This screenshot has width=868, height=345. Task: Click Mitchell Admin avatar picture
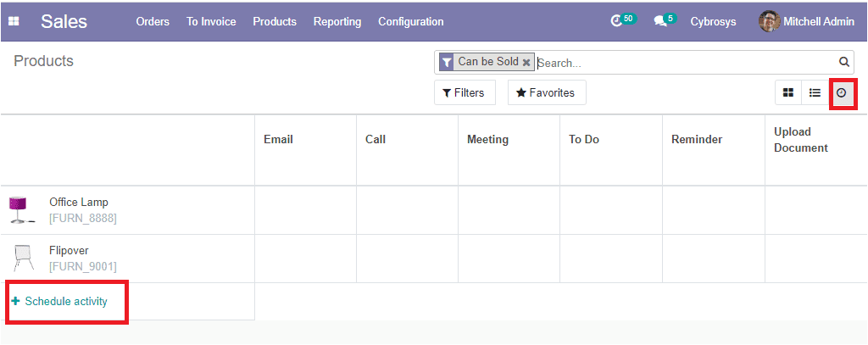pos(769,21)
